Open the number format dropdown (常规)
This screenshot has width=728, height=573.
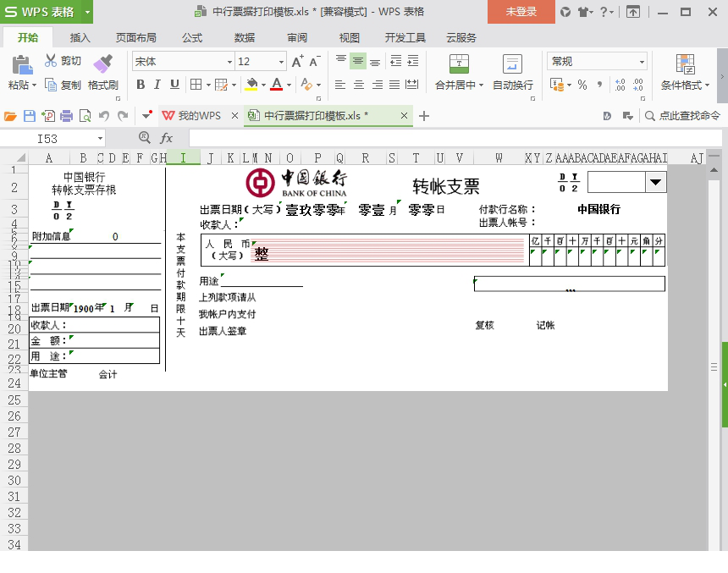pyautogui.click(x=641, y=61)
